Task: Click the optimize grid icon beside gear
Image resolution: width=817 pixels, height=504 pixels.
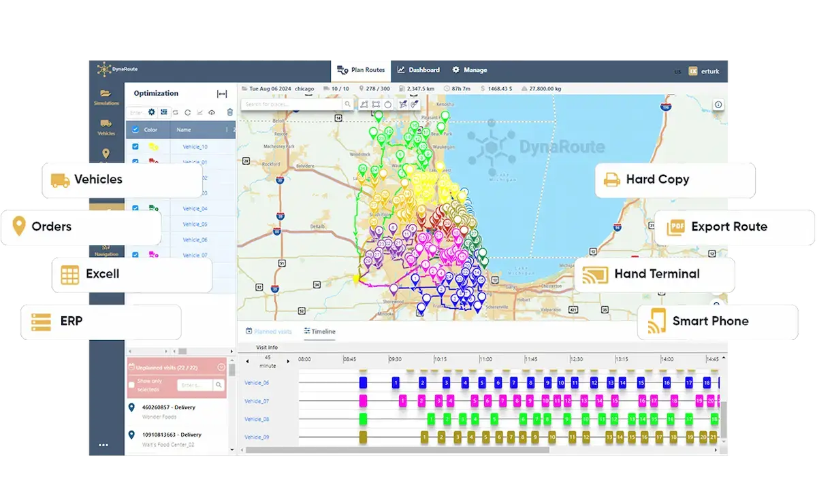Action: [x=164, y=112]
